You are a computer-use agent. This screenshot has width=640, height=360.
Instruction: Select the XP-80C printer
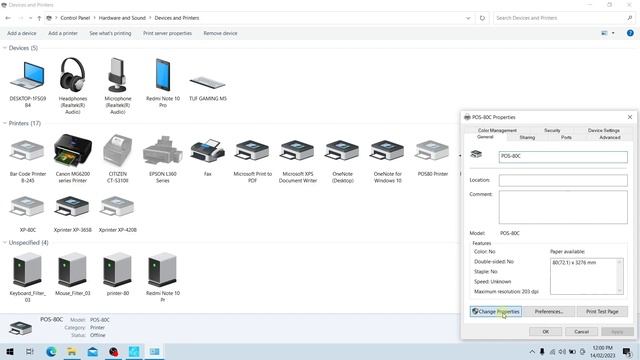point(27,213)
